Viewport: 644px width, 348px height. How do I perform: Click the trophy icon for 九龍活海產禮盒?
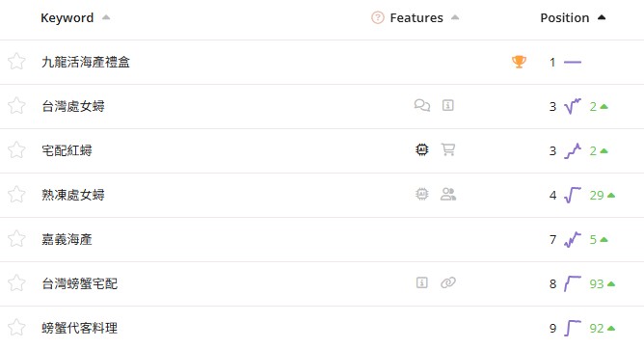[x=519, y=62]
